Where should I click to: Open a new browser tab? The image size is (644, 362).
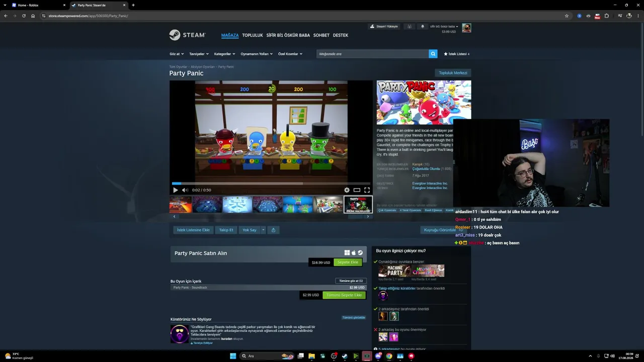133,5
